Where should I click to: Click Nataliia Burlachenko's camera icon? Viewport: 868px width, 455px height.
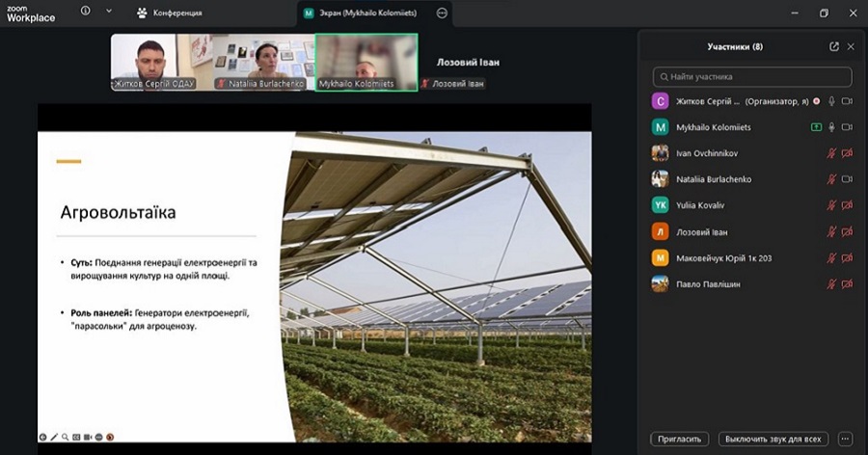(x=848, y=179)
